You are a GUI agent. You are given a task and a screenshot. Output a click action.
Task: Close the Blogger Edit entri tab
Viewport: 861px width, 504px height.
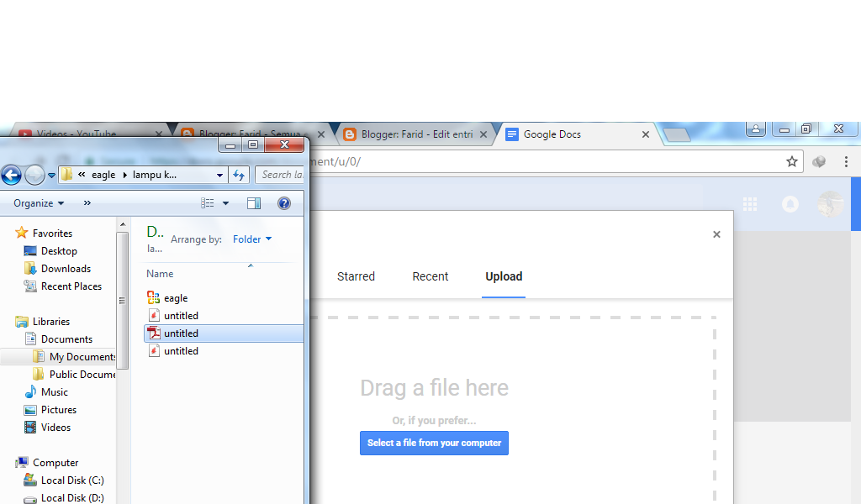483,134
